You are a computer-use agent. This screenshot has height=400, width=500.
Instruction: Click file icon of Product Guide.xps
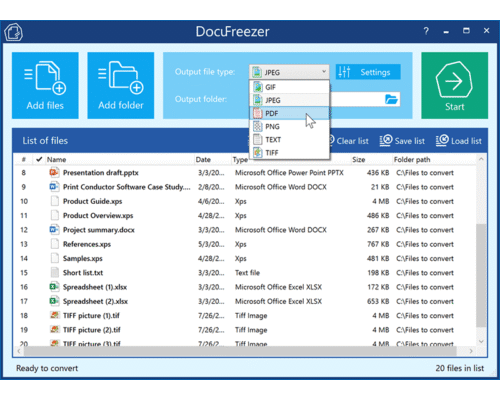pos(54,201)
